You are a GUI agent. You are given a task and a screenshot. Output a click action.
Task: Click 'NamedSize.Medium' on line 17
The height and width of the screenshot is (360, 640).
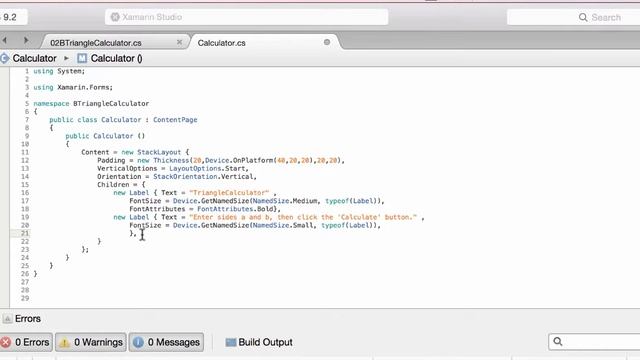click(285, 200)
